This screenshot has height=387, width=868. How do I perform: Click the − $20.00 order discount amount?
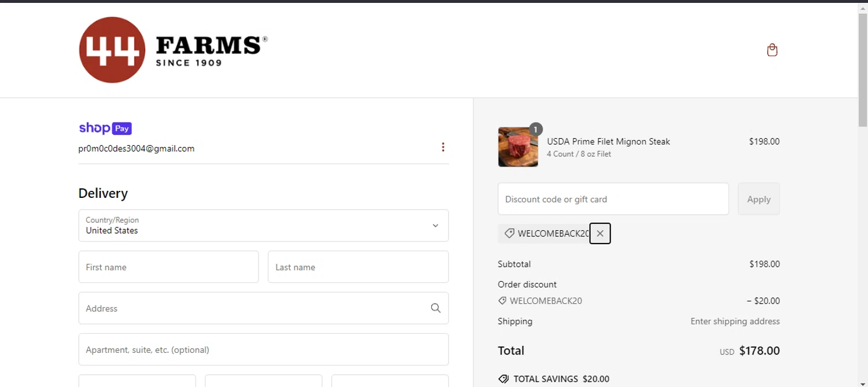point(763,301)
